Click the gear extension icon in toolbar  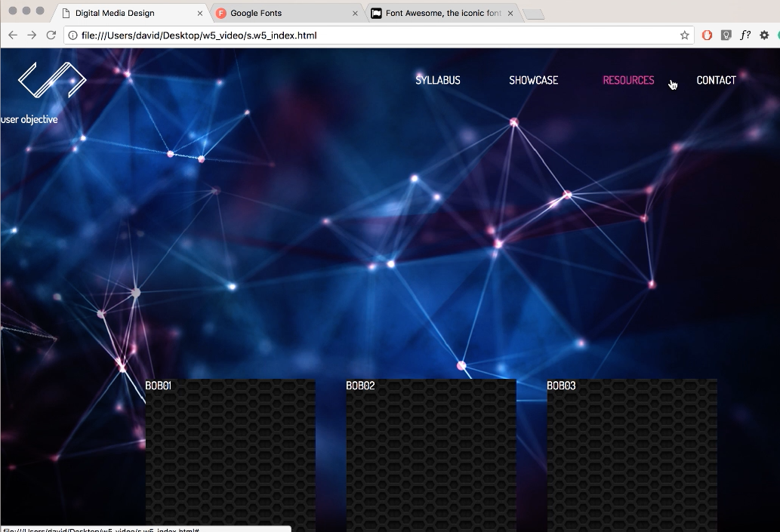pyautogui.click(x=764, y=35)
